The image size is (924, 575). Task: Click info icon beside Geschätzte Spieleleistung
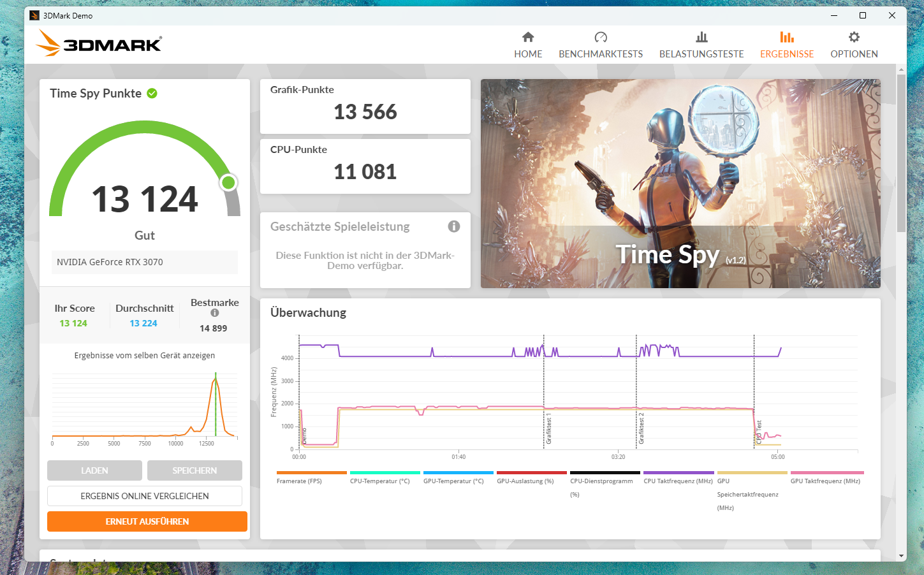454,226
